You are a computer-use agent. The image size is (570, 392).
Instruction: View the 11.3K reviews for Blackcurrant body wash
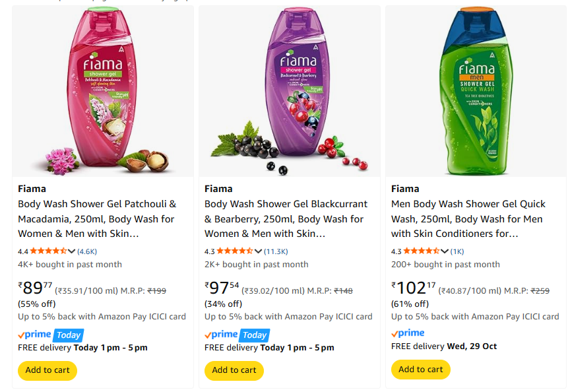[276, 251]
